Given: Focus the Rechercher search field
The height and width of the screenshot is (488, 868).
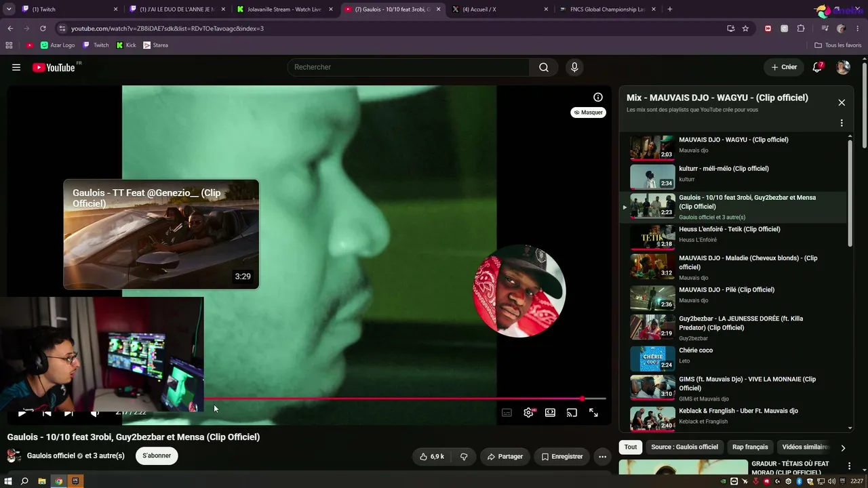Looking at the screenshot, I should [408, 67].
